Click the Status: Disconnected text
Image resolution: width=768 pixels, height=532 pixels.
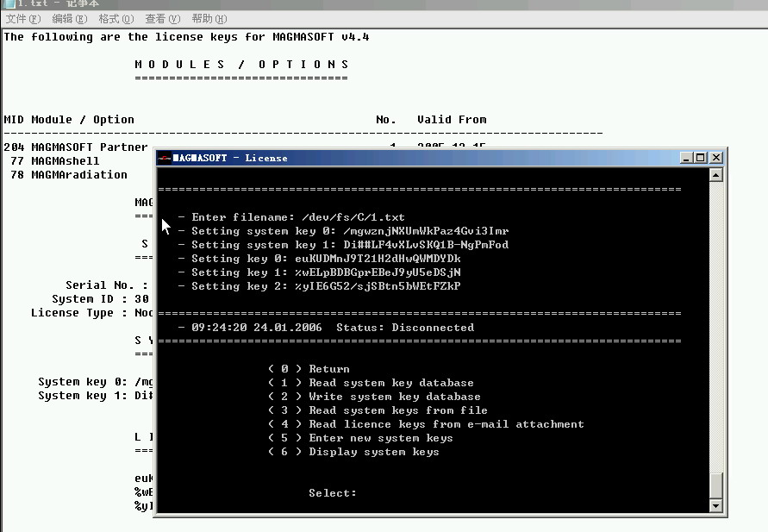pyautogui.click(x=405, y=327)
